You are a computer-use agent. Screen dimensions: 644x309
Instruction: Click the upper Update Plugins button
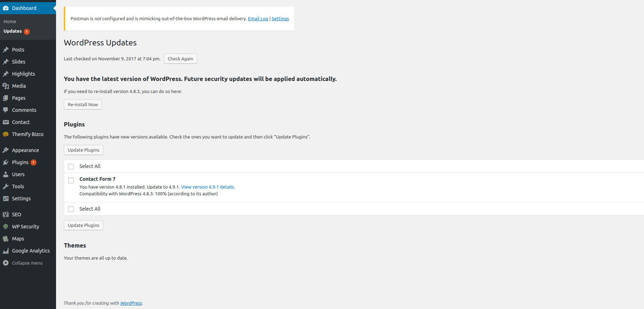point(83,150)
